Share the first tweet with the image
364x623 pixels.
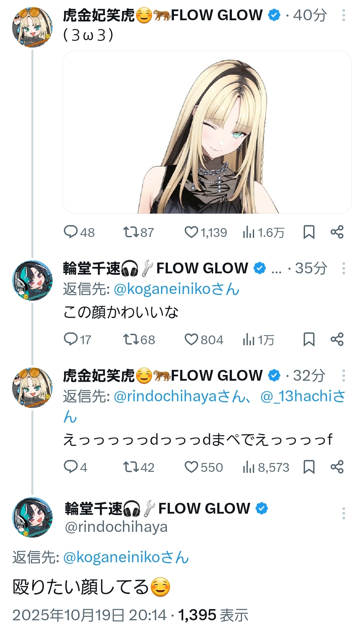click(x=337, y=232)
